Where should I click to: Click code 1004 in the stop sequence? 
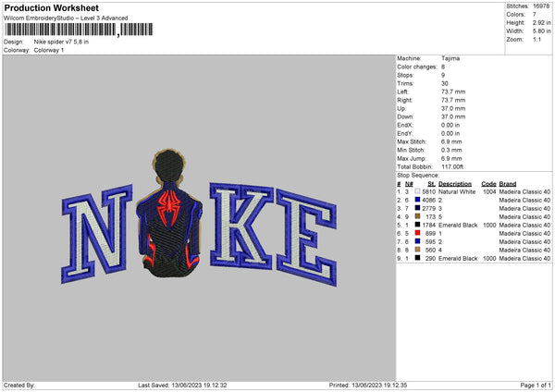489,191
